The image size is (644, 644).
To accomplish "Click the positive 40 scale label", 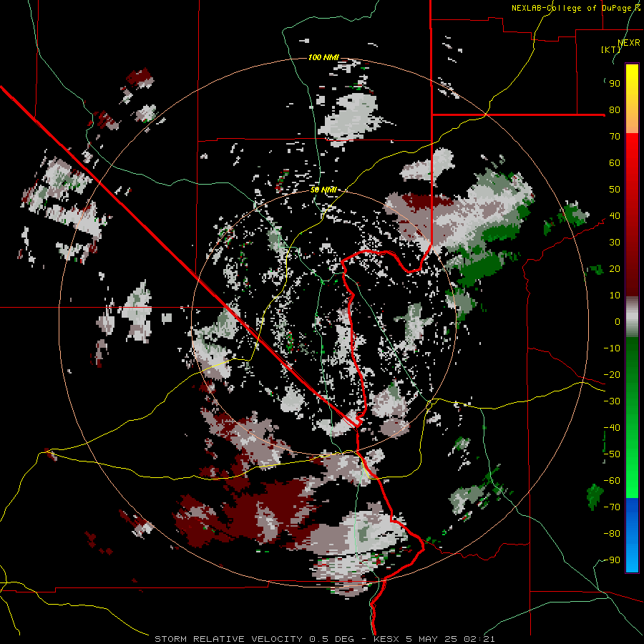I will pos(615,216).
